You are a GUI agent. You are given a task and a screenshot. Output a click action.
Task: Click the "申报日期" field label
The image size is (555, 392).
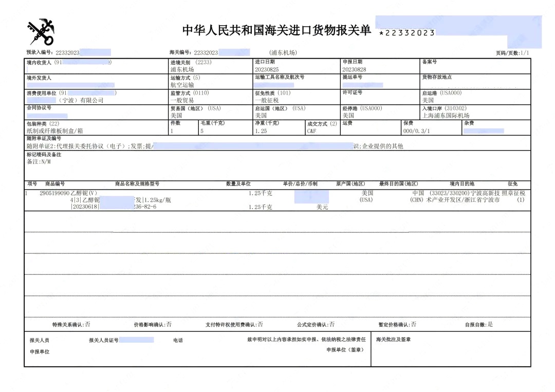(x=352, y=62)
